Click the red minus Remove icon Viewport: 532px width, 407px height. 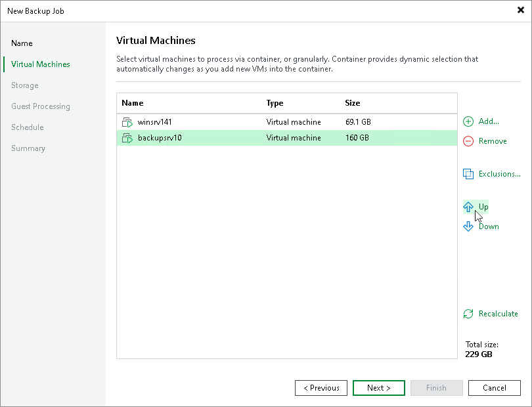(x=468, y=141)
